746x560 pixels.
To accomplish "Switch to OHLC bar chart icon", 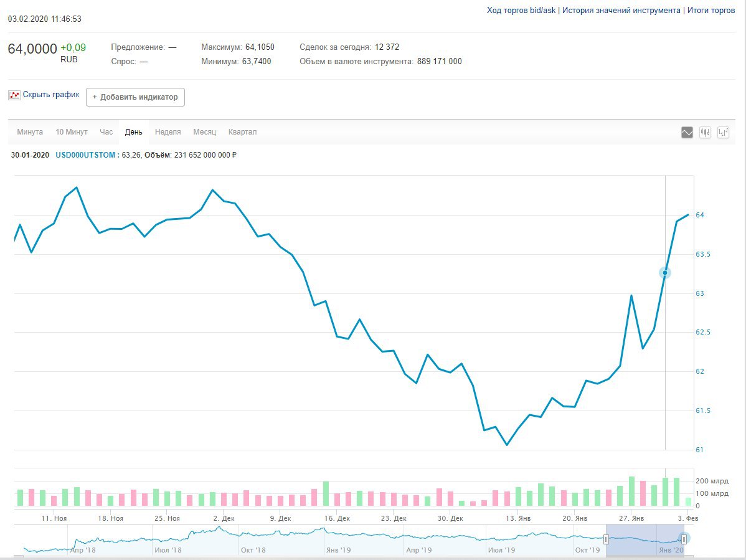I will point(723,132).
